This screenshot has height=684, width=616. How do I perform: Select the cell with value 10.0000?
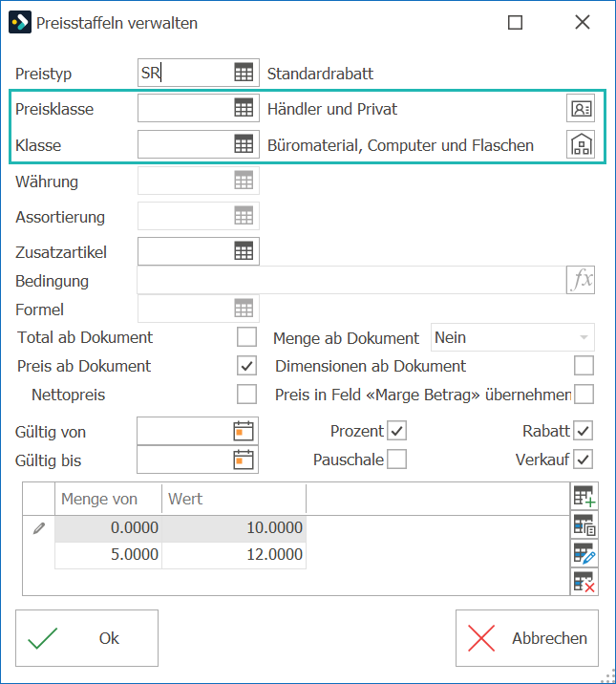pyautogui.click(x=234, y=528)
